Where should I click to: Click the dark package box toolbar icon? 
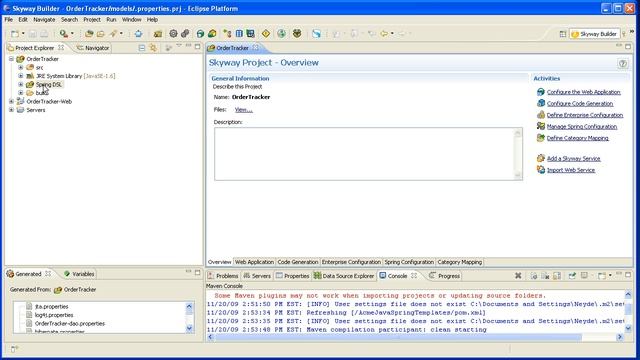click(x=297, y=34)
